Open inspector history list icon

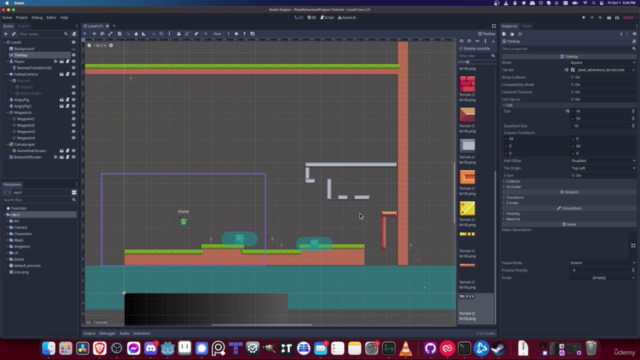click(x=634, y=34)
